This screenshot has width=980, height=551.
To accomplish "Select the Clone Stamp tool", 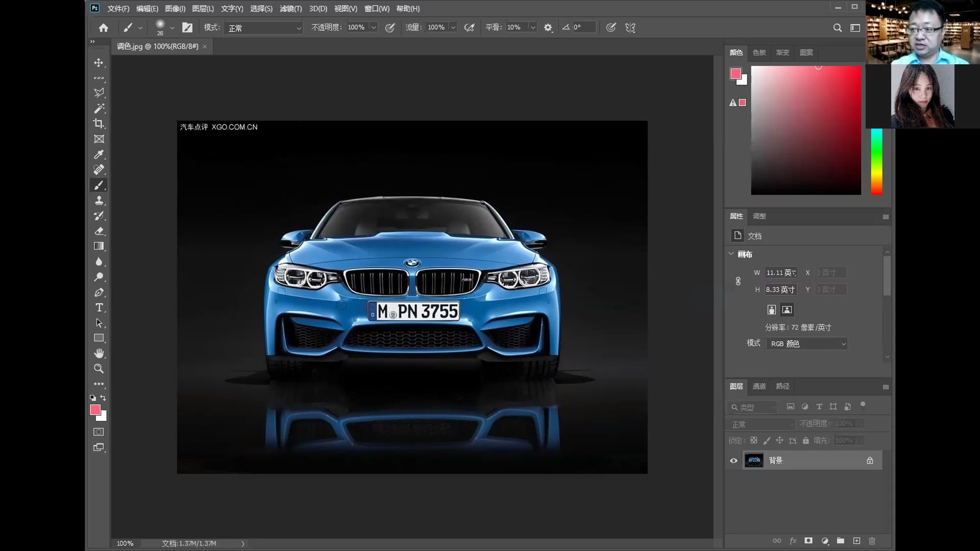I will [99, 200].
